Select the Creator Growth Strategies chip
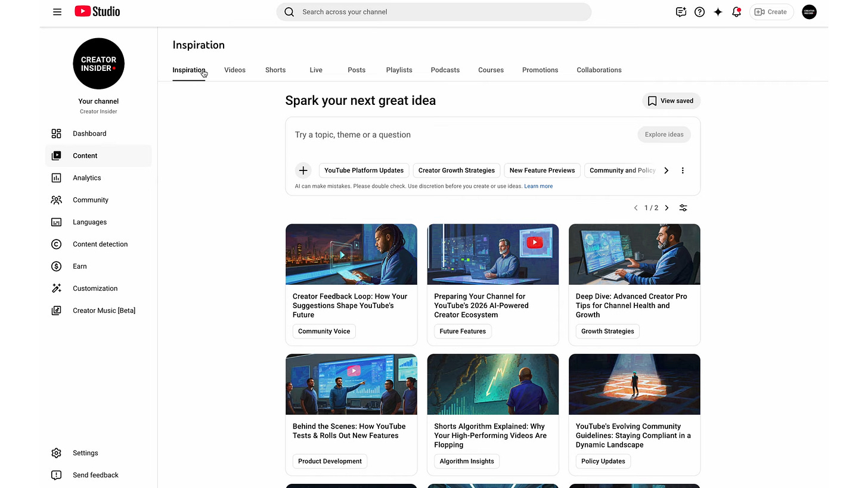The height and width of the screenshot is (488, 868). 457,170
